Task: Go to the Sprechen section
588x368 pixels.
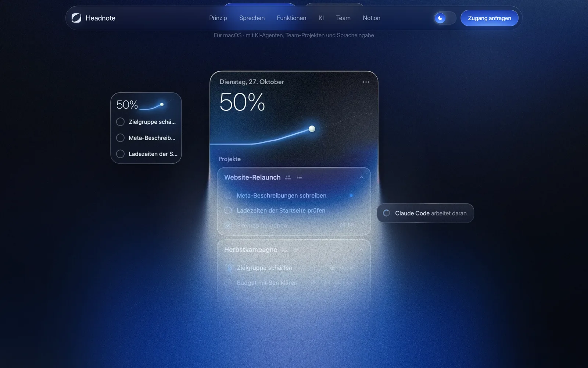Action: click(x=252, y=18)
